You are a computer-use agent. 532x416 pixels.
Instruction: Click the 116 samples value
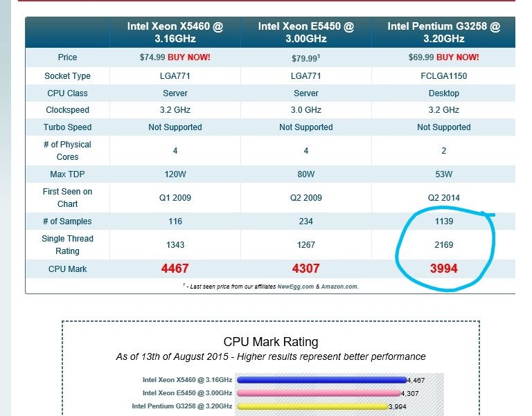click(x=175, y=221)
